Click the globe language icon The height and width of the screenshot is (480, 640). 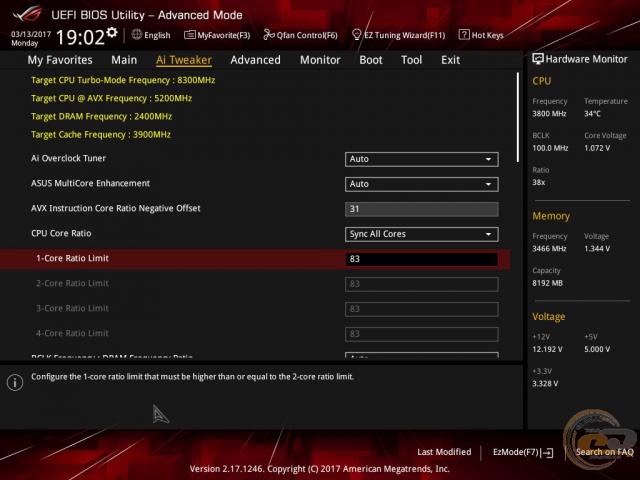tap(137, 35)
